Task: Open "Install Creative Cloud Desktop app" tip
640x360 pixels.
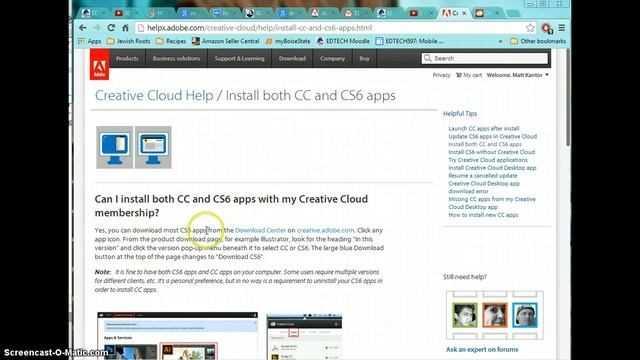Action: [492, 168]
